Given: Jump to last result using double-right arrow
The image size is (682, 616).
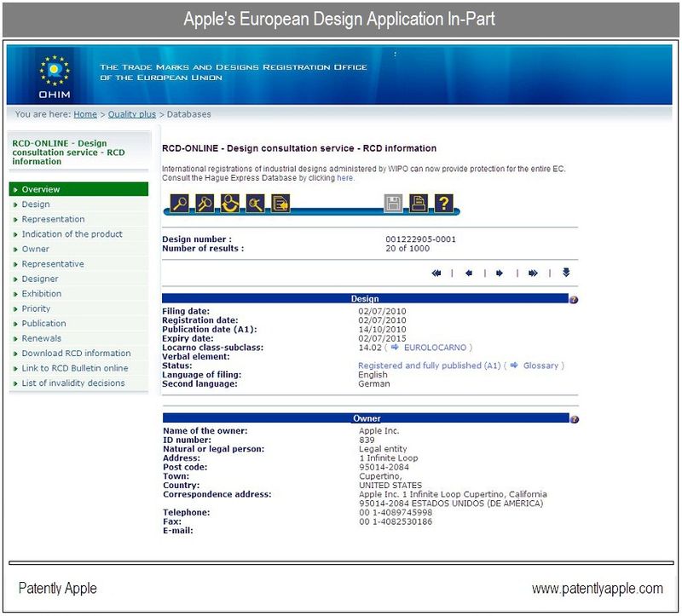Looking at the screenshot, I should [x=533, y=273].
